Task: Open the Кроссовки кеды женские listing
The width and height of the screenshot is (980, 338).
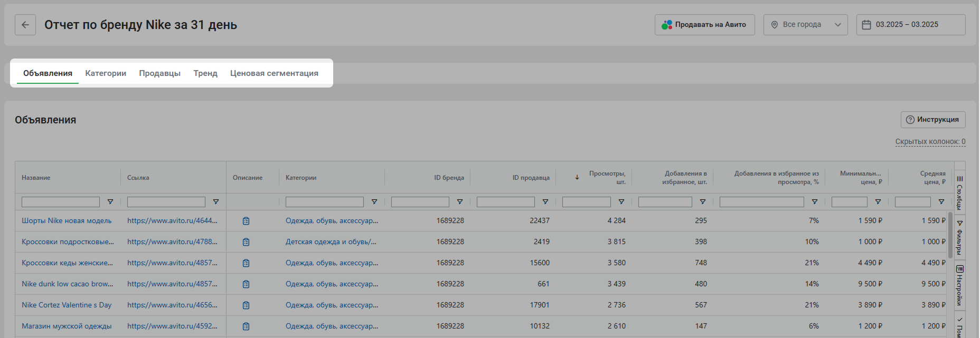Action: [68, 263]
